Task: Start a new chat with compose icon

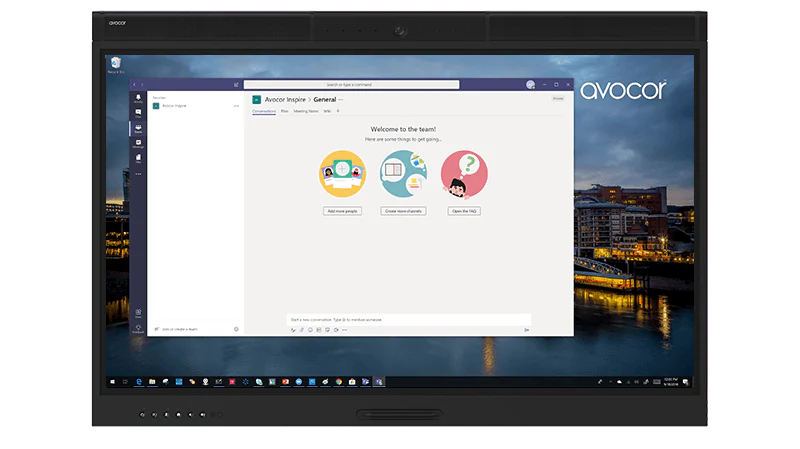Action: point(236,85)
